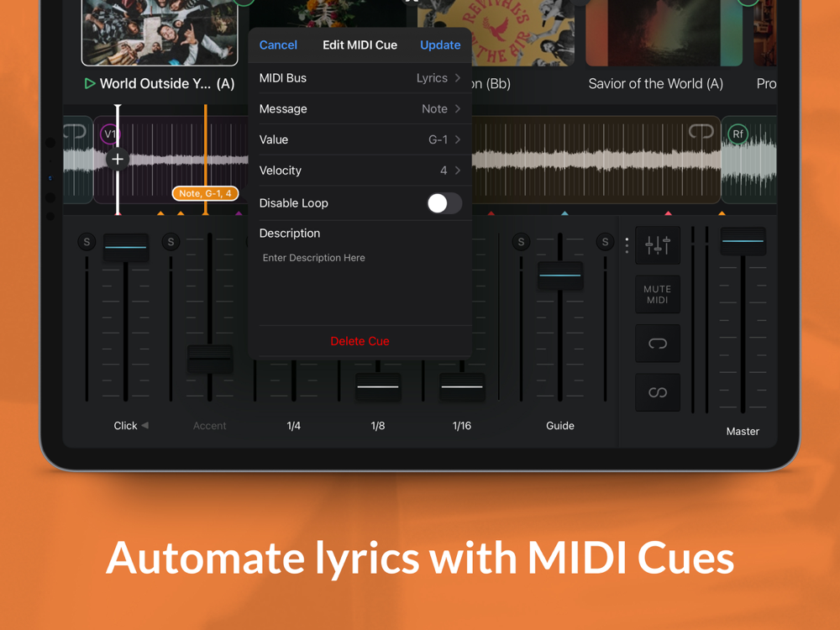Click the 1/16 channel fader handle

pyautogui.click(x=462, y=386)
